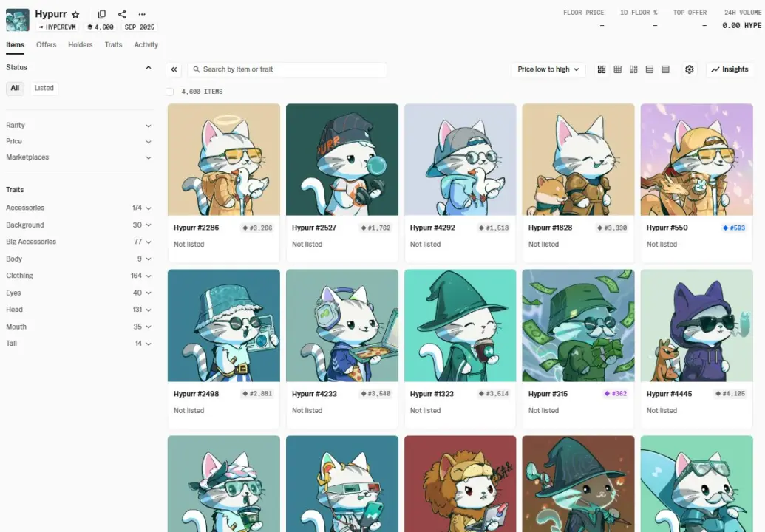
Task: Open the Offers tab
Action: tap(47, 45)
